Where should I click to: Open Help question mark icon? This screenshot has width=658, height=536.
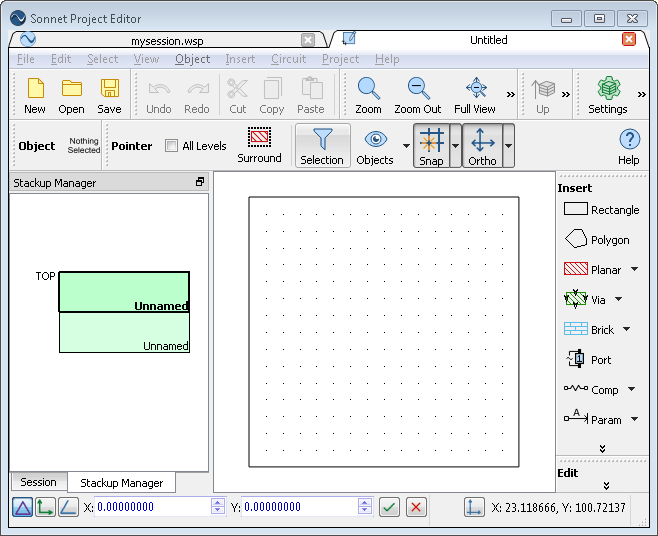click(629, 146)
